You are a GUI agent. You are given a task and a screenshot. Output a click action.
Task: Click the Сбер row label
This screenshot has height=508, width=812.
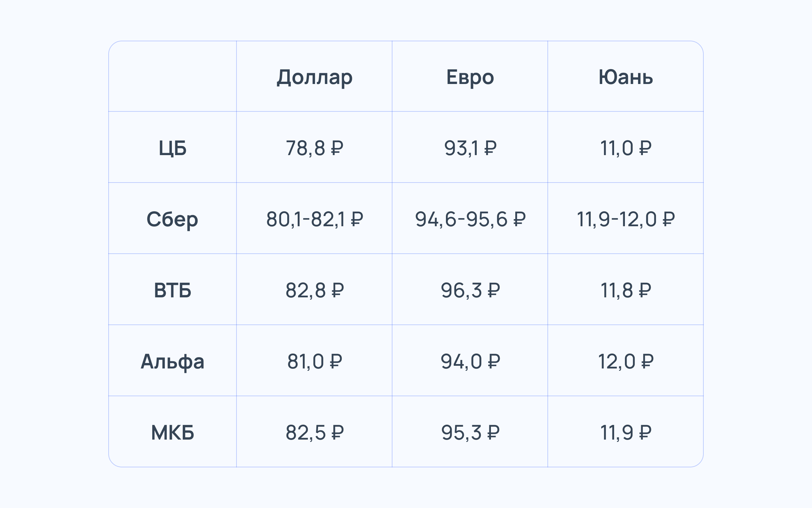click(x=172, y=220)
